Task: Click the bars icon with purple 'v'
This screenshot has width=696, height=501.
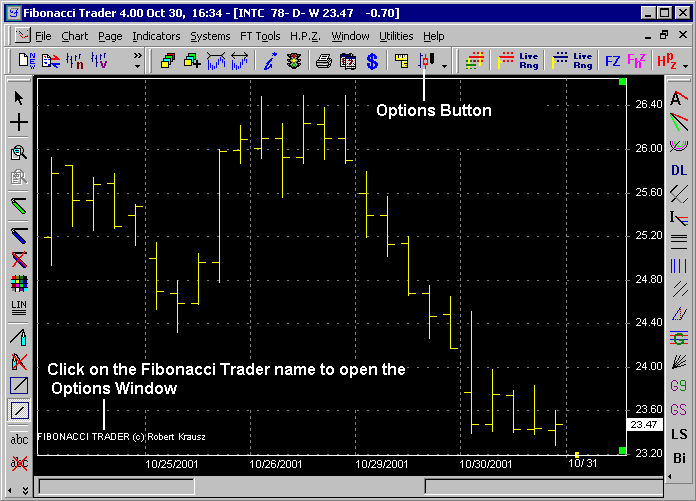Action: (x=99, y=60)
